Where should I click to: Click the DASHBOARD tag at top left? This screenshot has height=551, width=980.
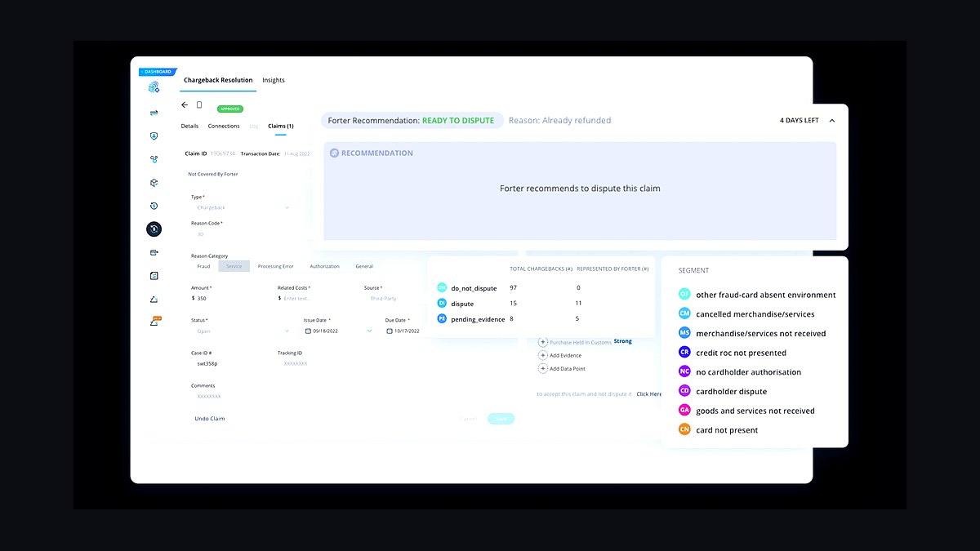coord(157,72)
